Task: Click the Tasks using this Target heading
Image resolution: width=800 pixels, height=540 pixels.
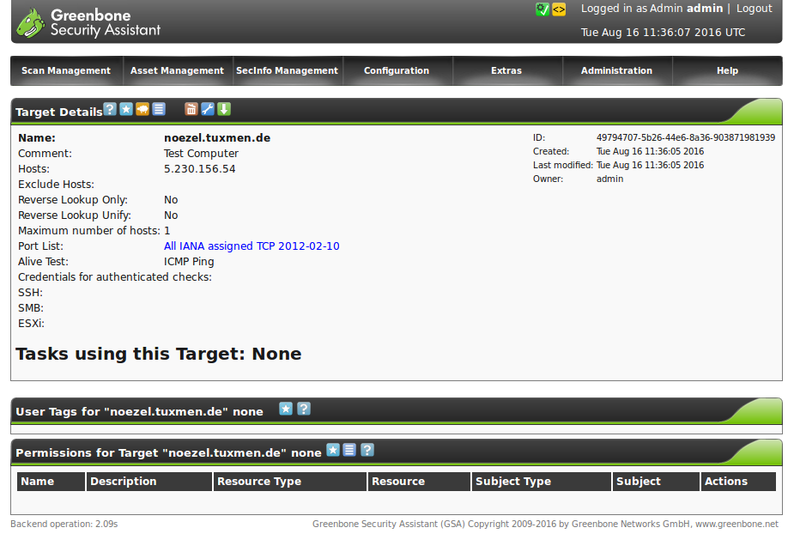Action: point(159,354)
